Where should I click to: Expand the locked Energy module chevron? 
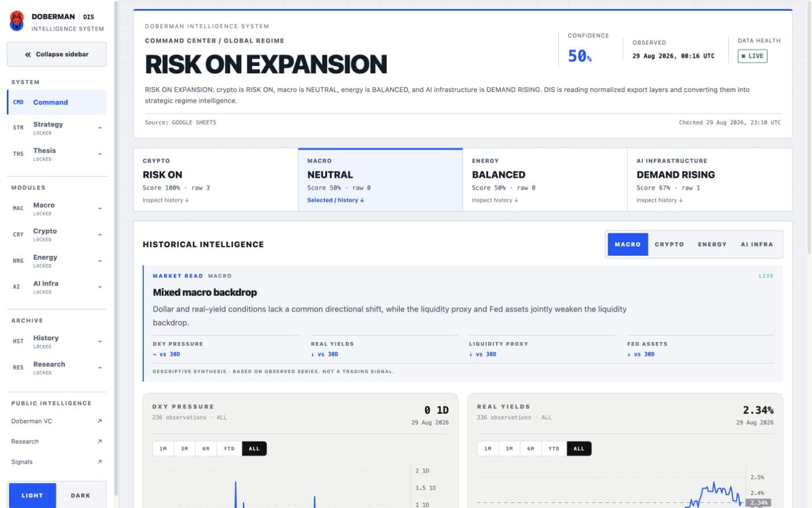tap(100, 261)
